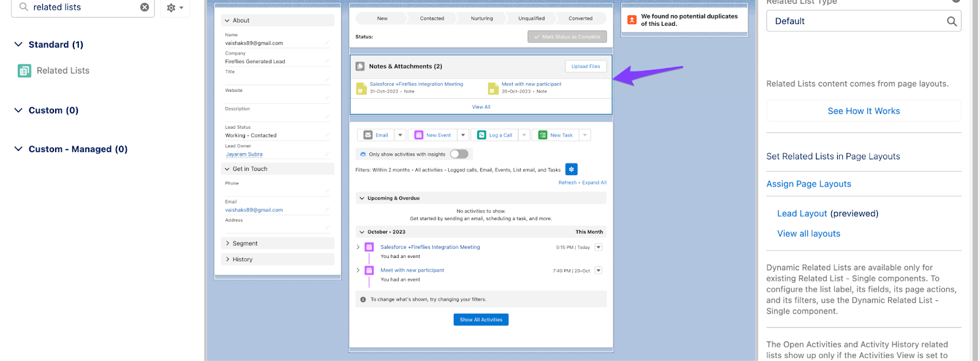Open Salesforce +Fireflies Integration Meeting event link
The height and width of the screenshot is (361, 980).
coord(430,247)
